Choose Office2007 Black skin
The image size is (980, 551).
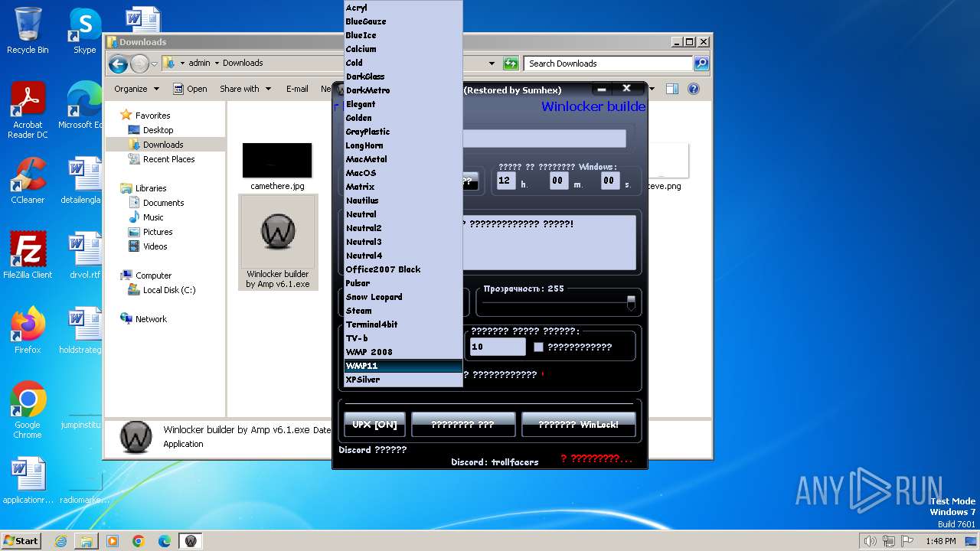click(403, 269)
